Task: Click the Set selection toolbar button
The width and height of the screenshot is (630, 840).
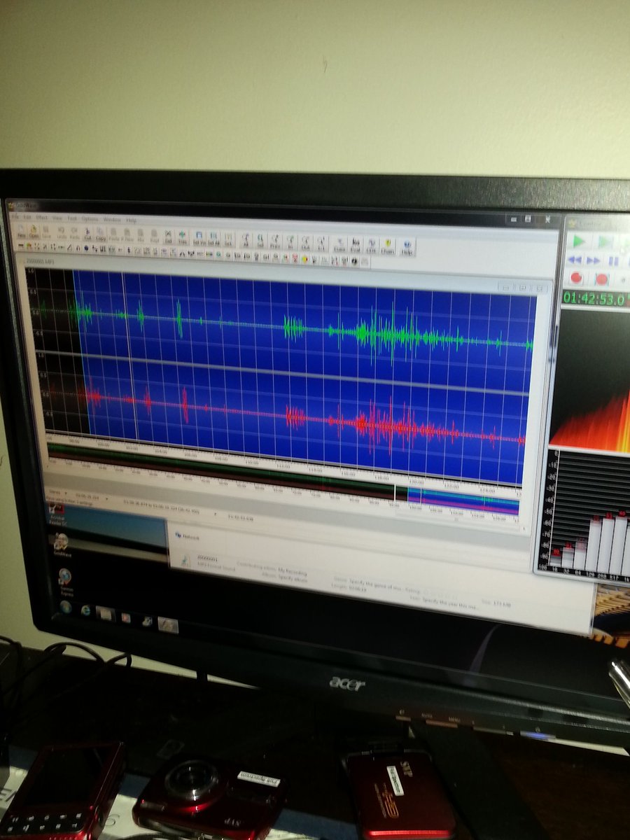Action: tap(228, 239)
